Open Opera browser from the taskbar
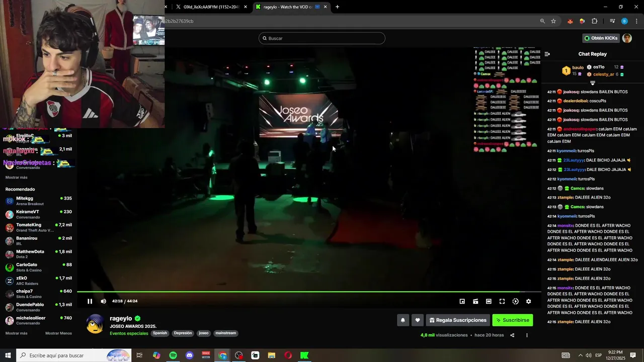This screenshot has width=644, height=362. click(x=288, y=355)
